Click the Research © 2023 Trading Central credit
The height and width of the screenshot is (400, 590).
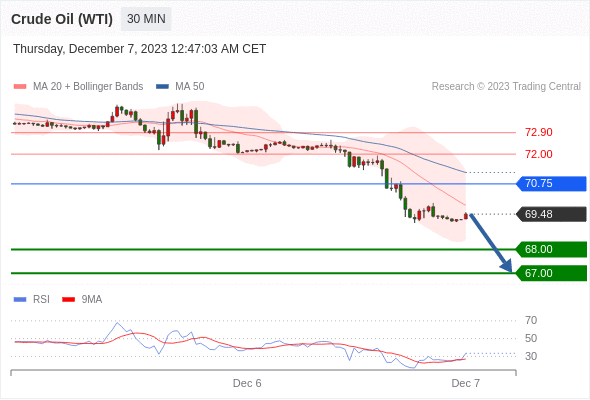(x=506, y=87)
